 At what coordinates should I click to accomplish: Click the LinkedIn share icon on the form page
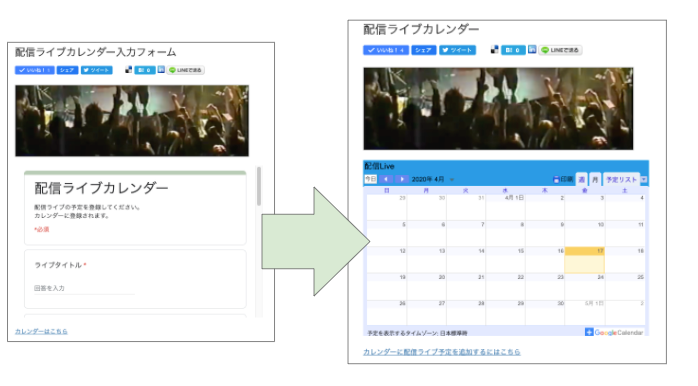tap(161, 69)
